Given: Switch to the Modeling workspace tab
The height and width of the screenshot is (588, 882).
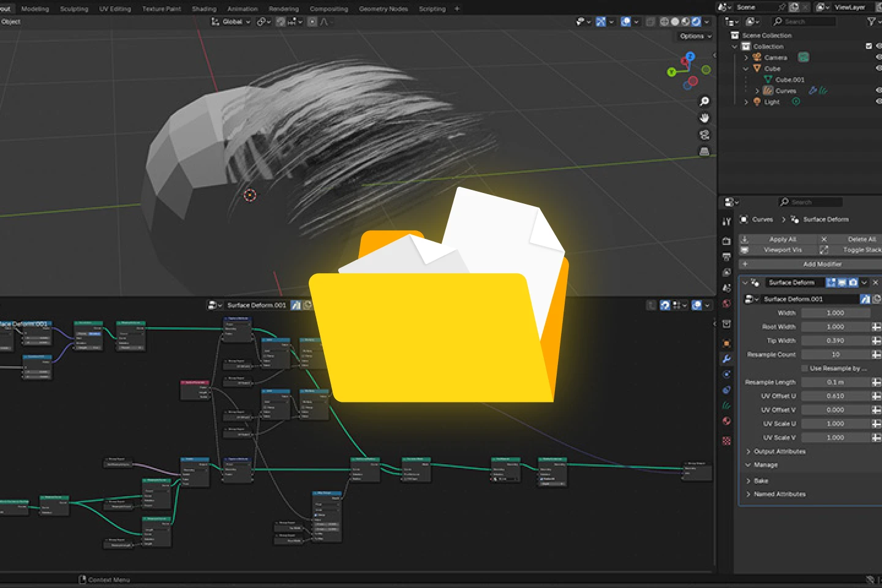Looking at the screenshot, I should point(35,9).
